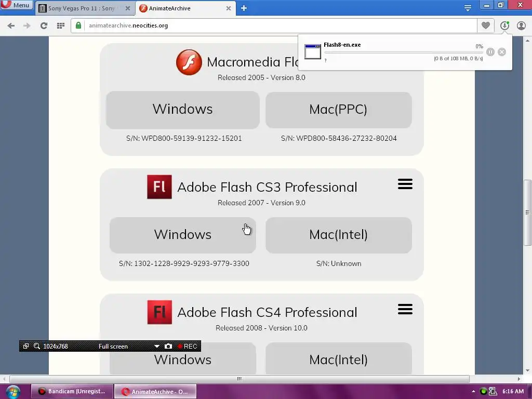Viewport: 532px width, 399px height.
Task: Select serial WPD800-59139-91232-15201 text
Action: 191,138
